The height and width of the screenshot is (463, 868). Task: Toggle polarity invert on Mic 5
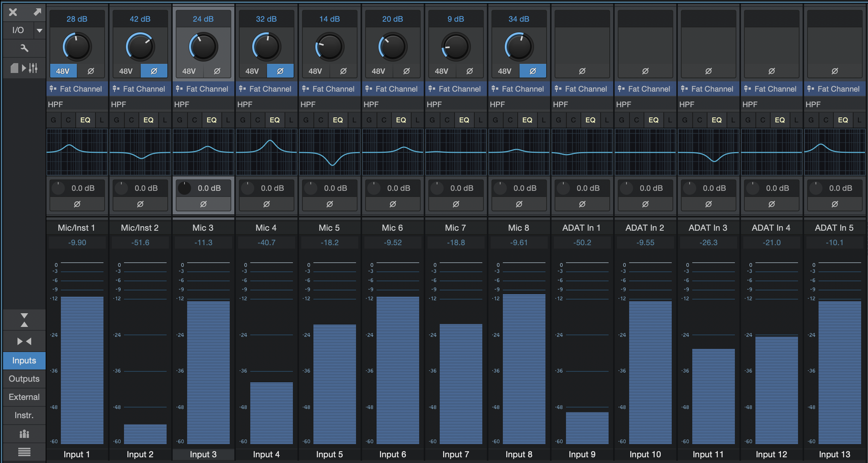pos(343,70)
